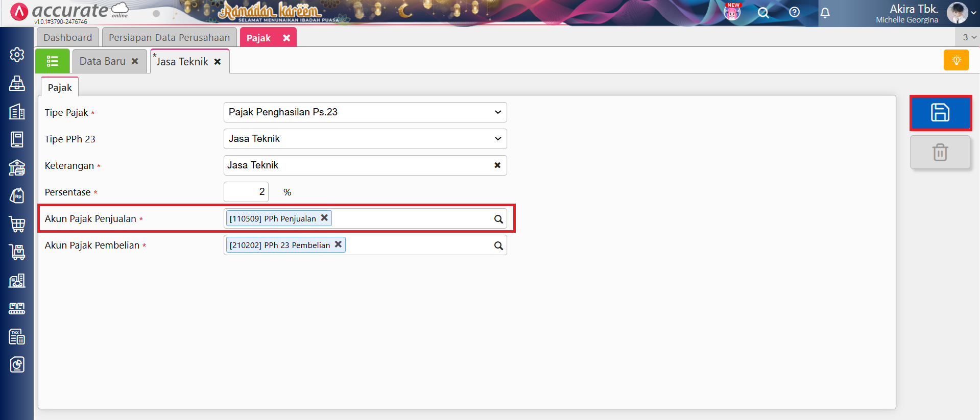Click the notification bell icon

[825, 13]
